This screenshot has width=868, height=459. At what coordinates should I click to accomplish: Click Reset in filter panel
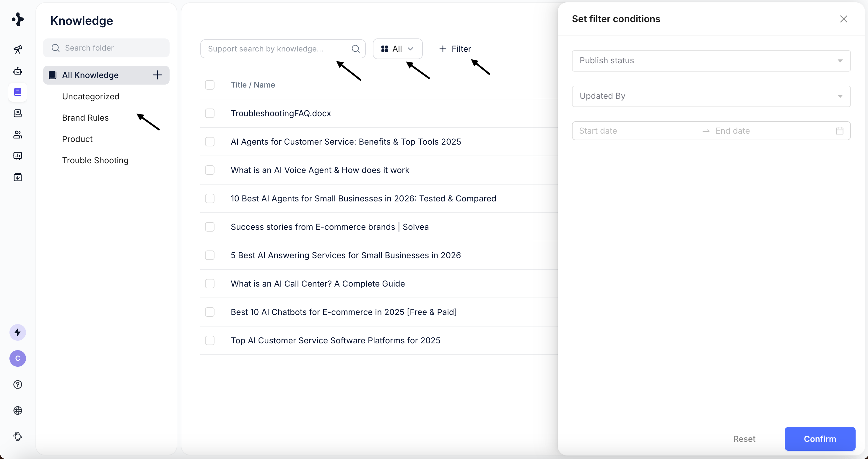click(744, 439)
